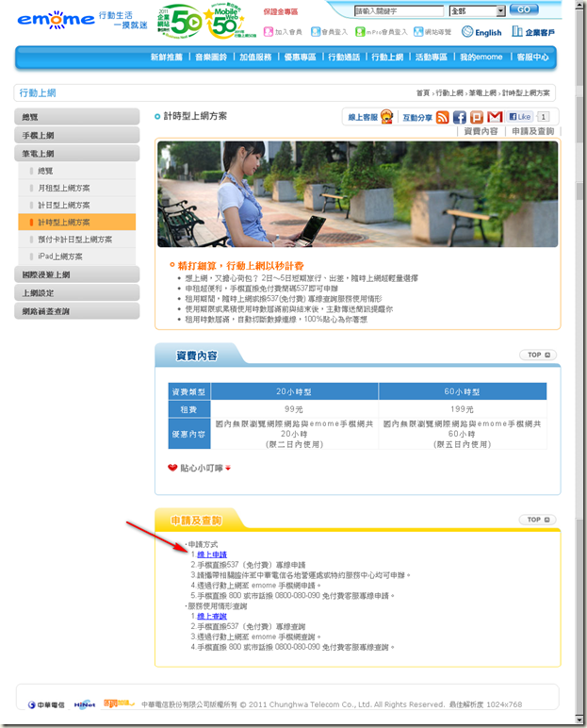
Task: Click the Like count bubble showing 1
Action: 543,117
